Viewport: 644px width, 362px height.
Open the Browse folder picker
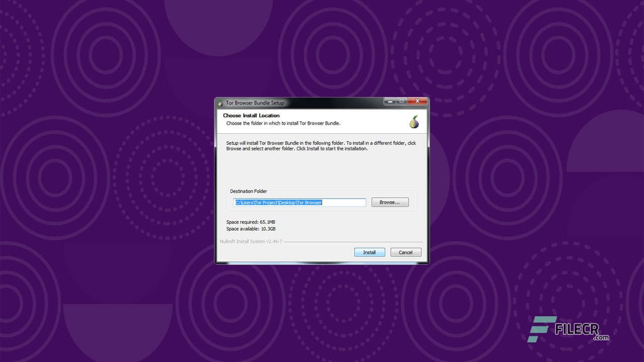point(390,202)
